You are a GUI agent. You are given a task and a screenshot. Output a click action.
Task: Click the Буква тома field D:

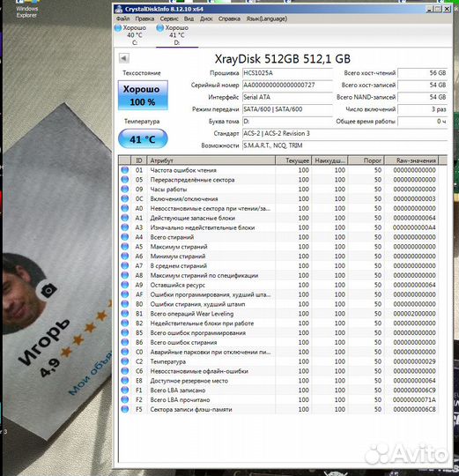(x=287, y=122)
